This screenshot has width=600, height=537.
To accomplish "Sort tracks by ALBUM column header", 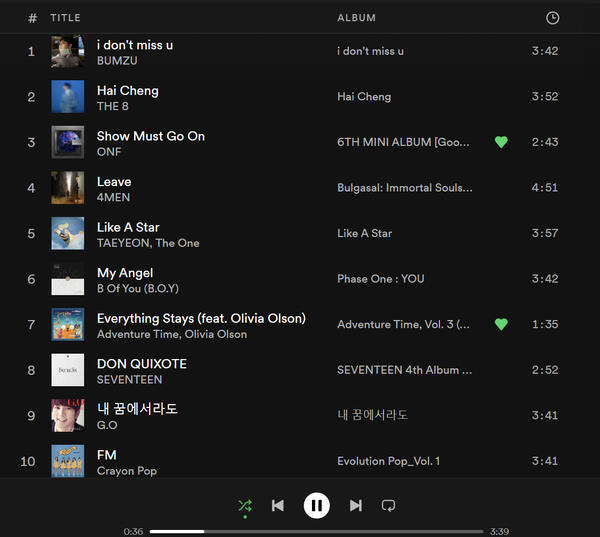I will pyautogui.click(x=356, y=18).
